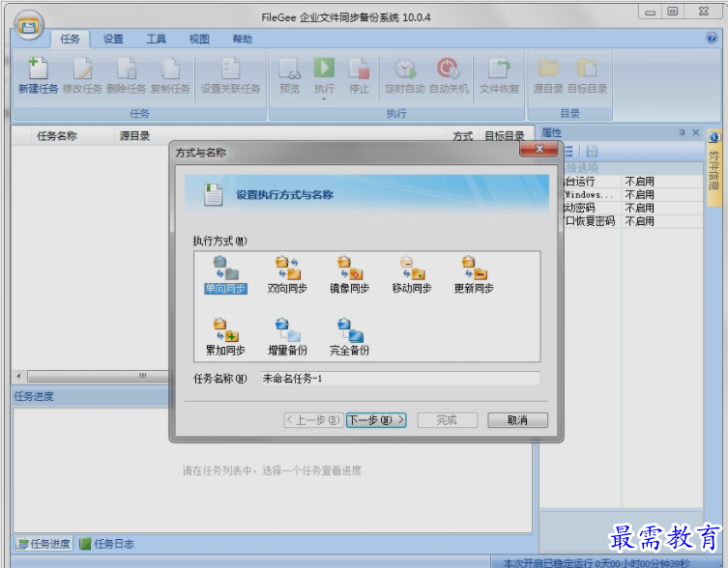Close the 方式与名称 dialog
The height and width of the screenshot is (568, 728).
(x=539, y=149)
